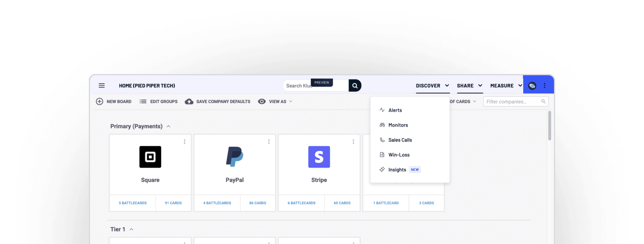The image size is (644, 244).
Task: Click the Edit Groups list icon
Action: (x=143, y=102)
